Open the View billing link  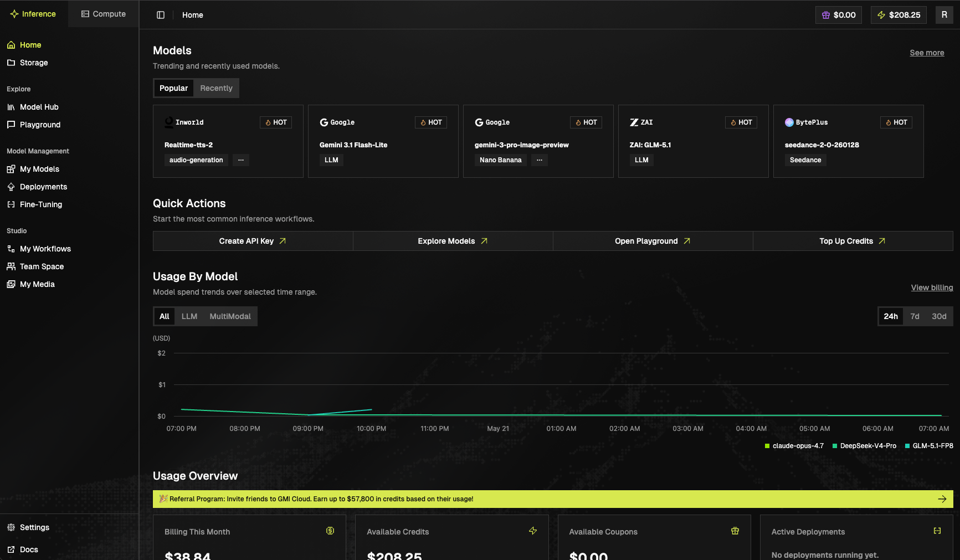[932, 287]
